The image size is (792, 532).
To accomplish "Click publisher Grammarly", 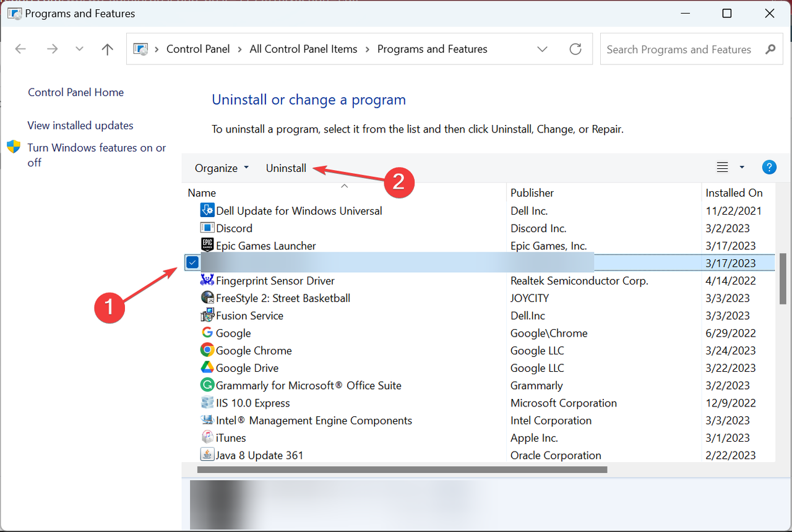I will click(536, 385).
